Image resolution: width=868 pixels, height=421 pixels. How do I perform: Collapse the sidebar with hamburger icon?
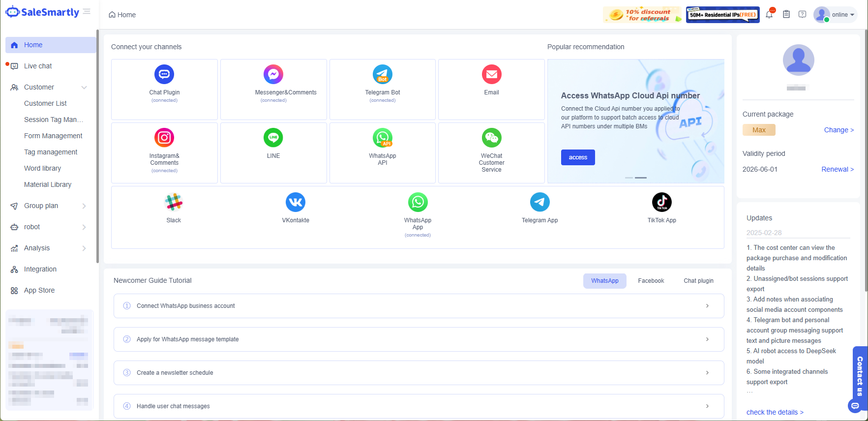pyautogui.click(x=87, y=11)
